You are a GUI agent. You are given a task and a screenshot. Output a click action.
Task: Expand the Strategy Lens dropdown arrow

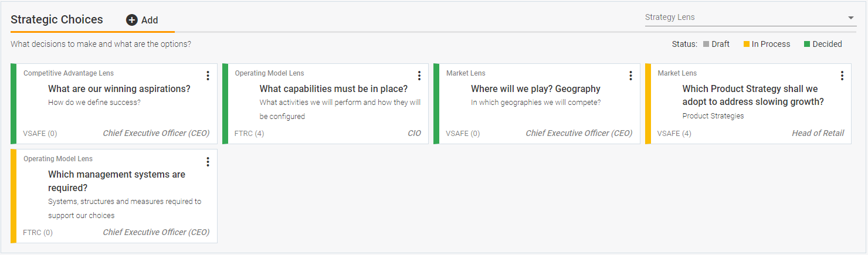(x=851, y=18)
